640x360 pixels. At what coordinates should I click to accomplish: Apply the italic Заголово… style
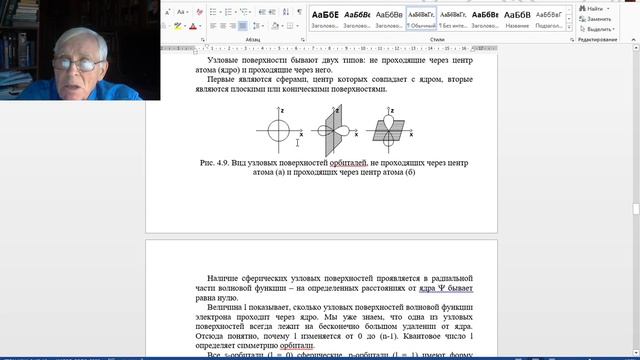357,18
